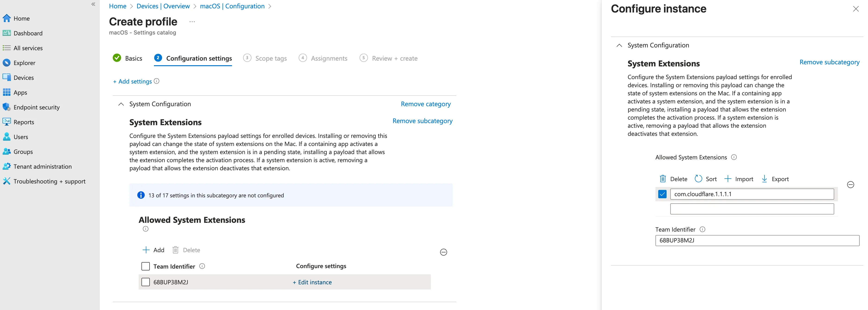This screenshot has height=310, width=868.
Task: Click the Import plus icon
Action: pyautogui.click(x=728, y=179)
